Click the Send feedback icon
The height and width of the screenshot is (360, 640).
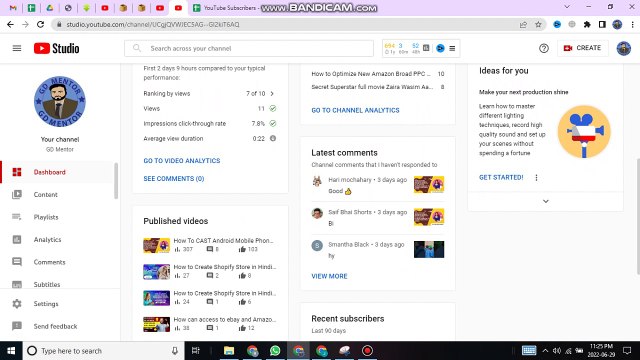coord(17,326)
